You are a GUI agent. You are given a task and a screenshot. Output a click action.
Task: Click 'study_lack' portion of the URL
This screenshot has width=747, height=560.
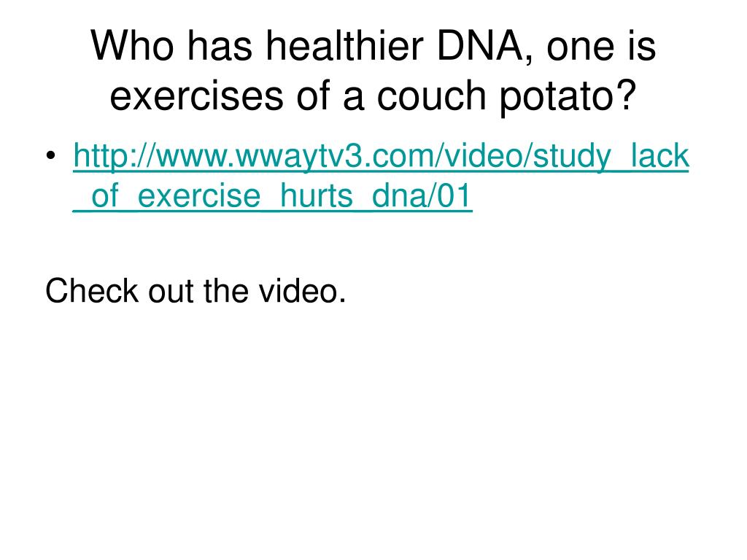tap(611, 156)
